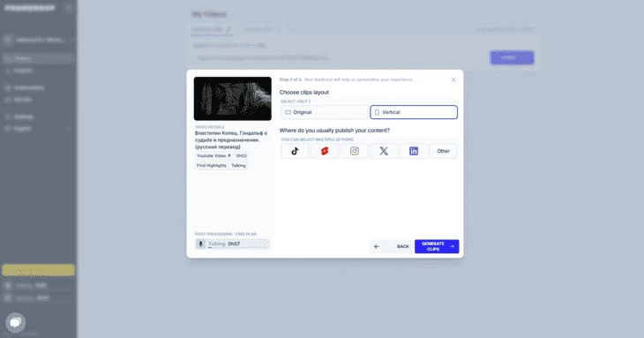This screenshot has height=338, width=644.
Task: Select X (Twitter) as publishing platform
Action: pos(384,151)
